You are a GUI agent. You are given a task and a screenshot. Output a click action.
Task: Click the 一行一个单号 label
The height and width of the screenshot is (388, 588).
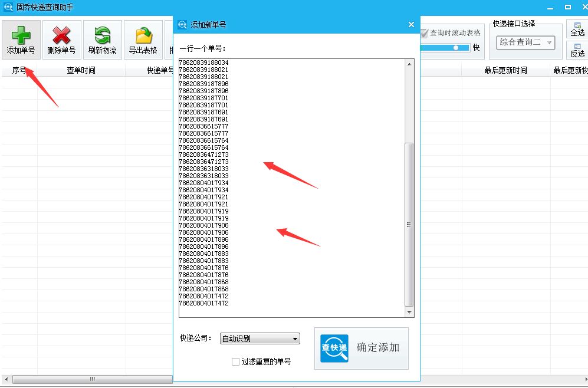click(x=202, y=48)
